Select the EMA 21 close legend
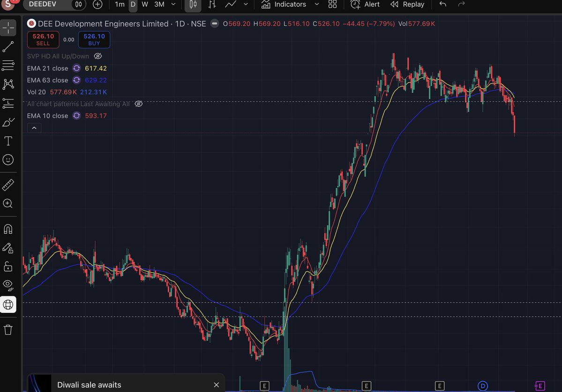The width and height of the screenshot is (562, 392). 47,68
